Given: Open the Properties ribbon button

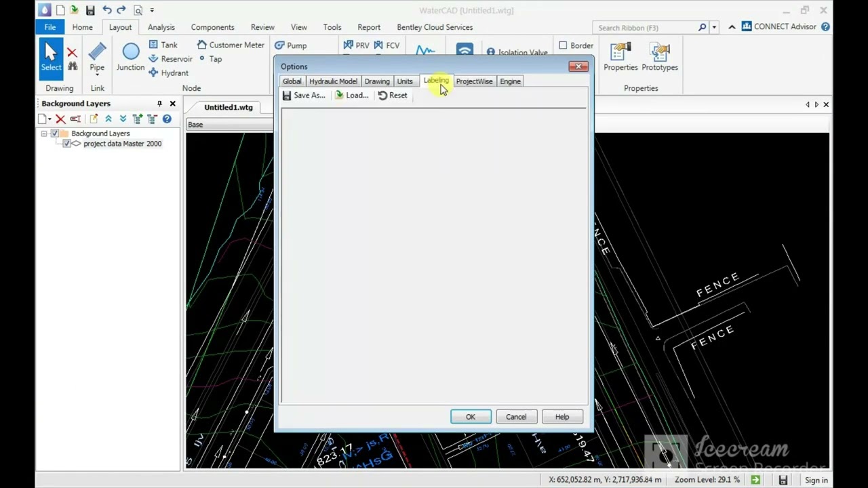Looking at the screenshot, I should [x=620, y=57].
